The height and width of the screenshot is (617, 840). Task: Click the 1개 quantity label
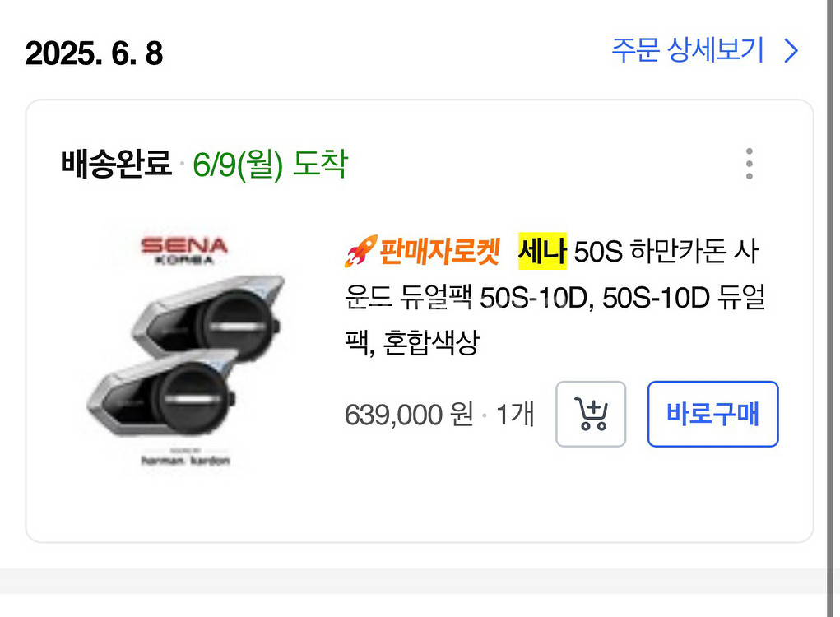(x=515, y=415)
